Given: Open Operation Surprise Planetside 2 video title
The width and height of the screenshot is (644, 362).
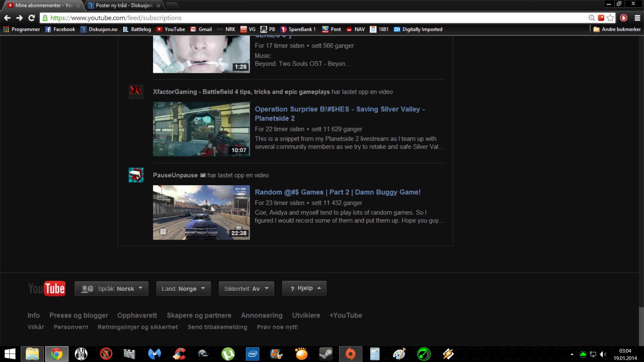Looking at the screenshot, I should point(340,114).
